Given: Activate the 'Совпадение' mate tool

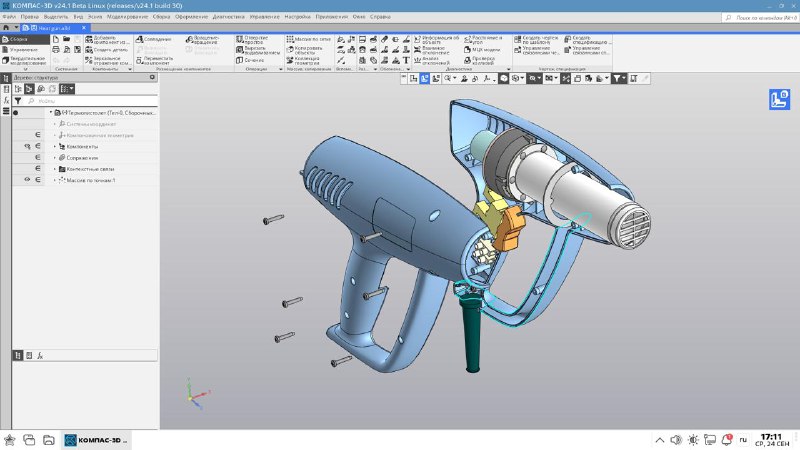Looking at the screenshot, I should pos(139,39).
